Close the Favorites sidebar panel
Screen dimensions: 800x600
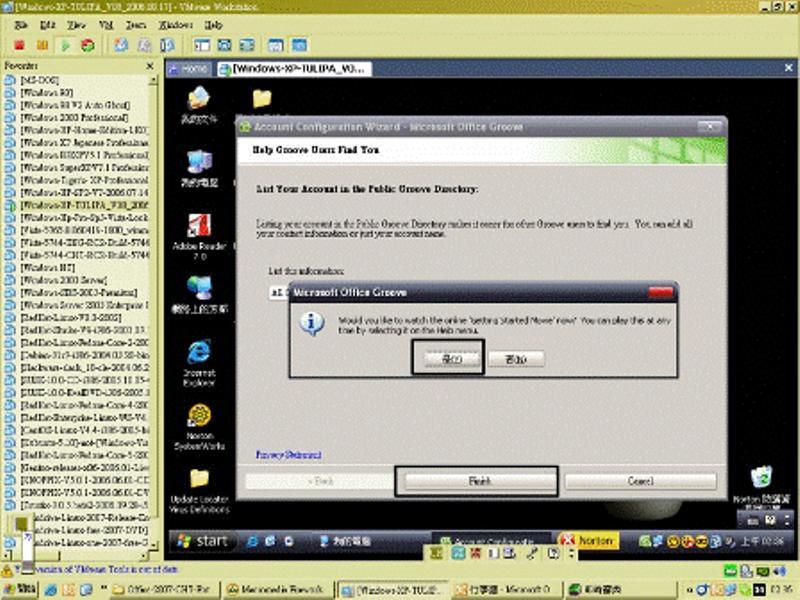coord(150,67)
